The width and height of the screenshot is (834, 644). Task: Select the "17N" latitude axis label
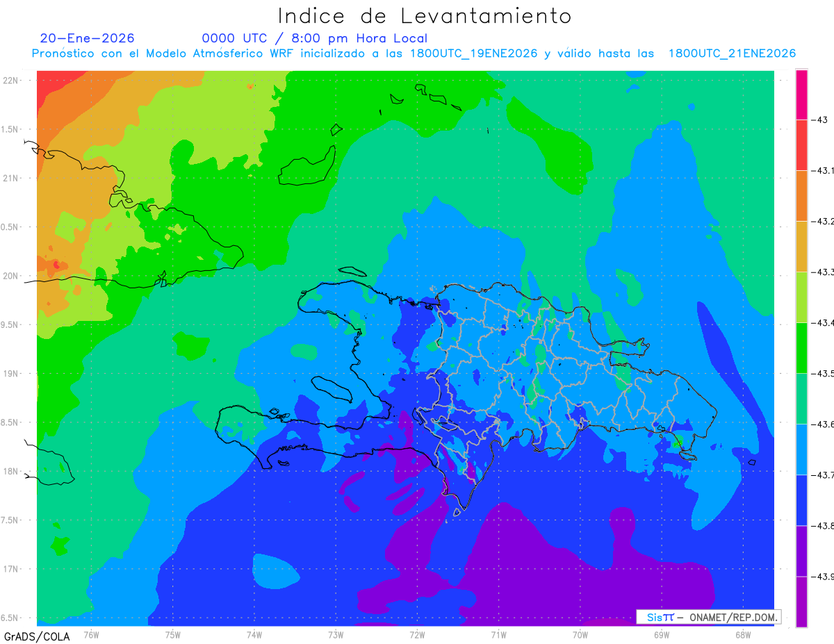coord(11,569)
